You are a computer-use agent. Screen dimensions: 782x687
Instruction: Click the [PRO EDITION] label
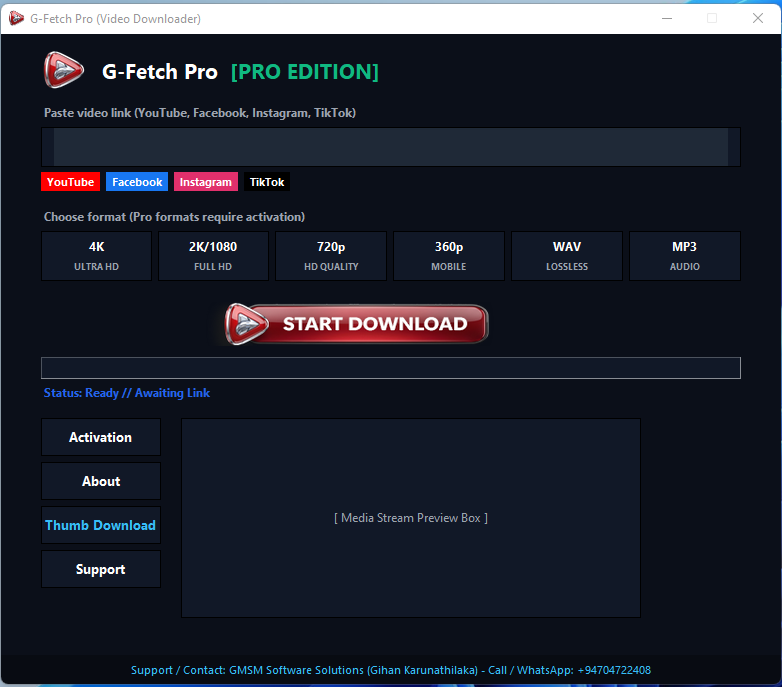[305, 72]
